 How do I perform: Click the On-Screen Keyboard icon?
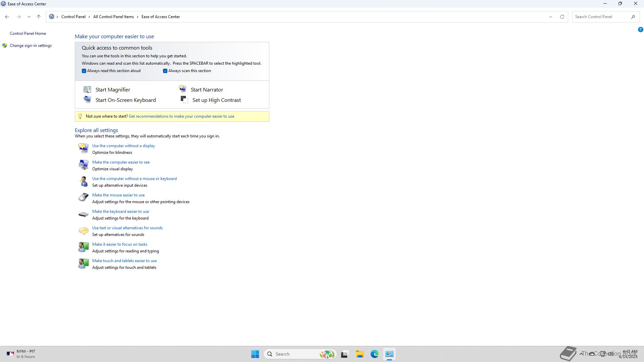87,100
